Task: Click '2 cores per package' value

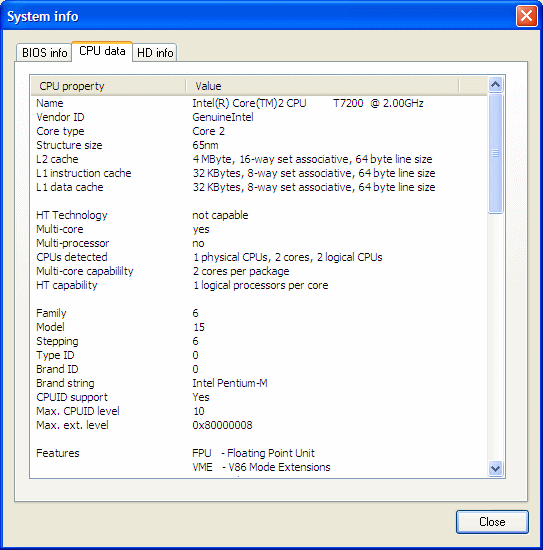Action: pyautogui.click(x=241, y=271)
